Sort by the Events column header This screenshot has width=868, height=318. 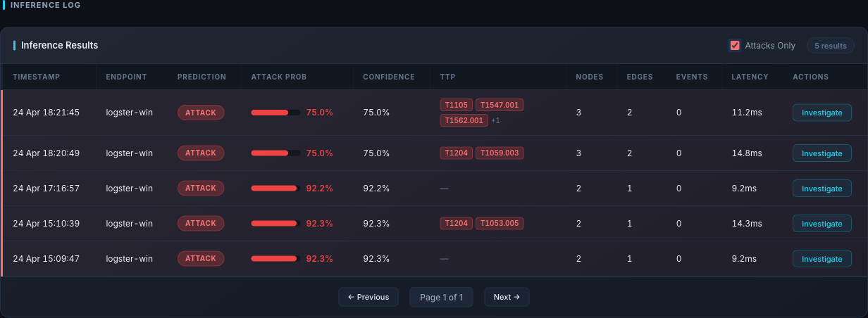pyautogui.click(x=693, y=77)
